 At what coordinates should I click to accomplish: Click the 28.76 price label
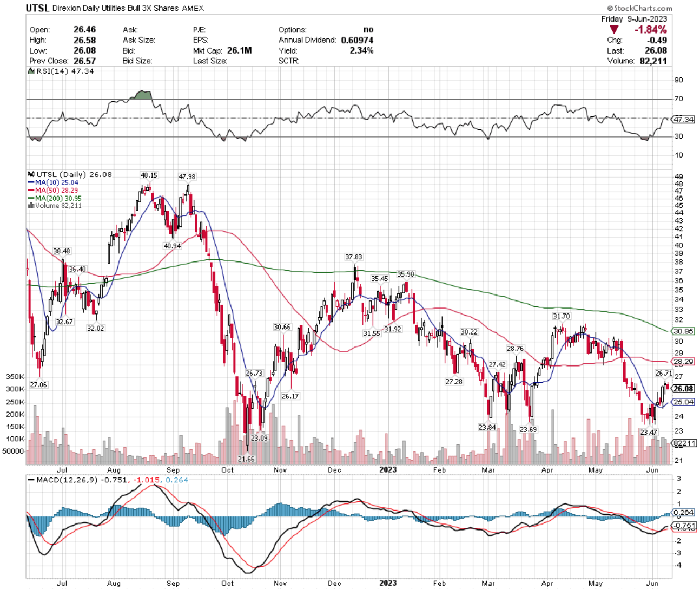[x=516, y=349]
